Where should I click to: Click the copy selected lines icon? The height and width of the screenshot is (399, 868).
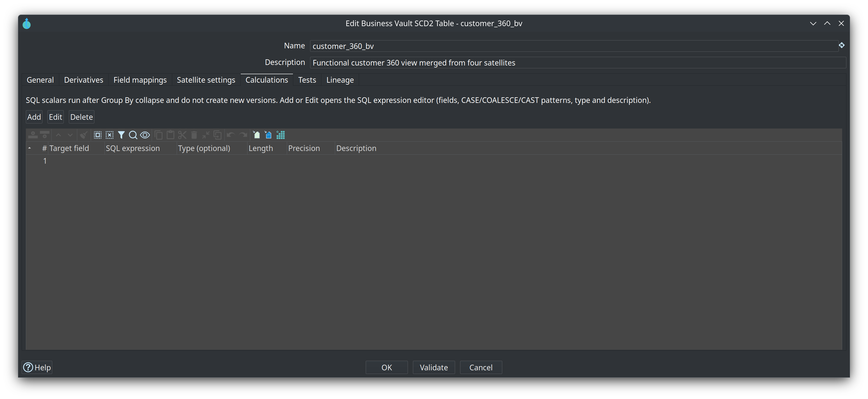point(159,135)
